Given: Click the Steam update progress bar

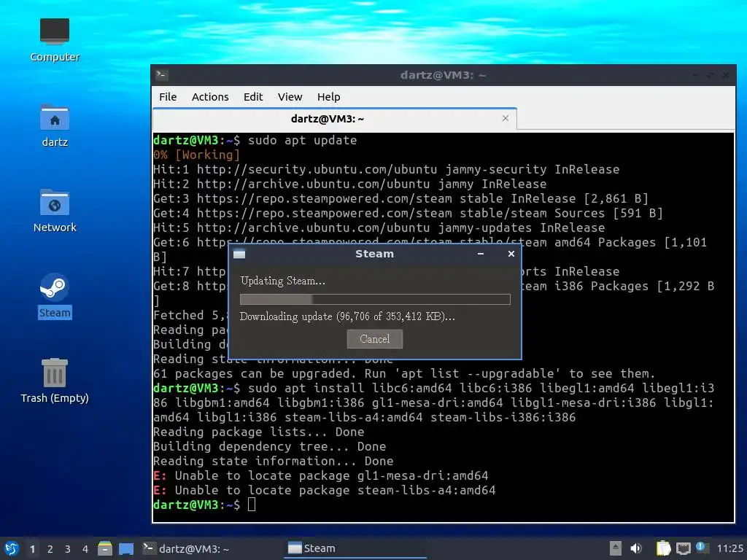Looking at the screenshot, I should click(x=375, y=299).
